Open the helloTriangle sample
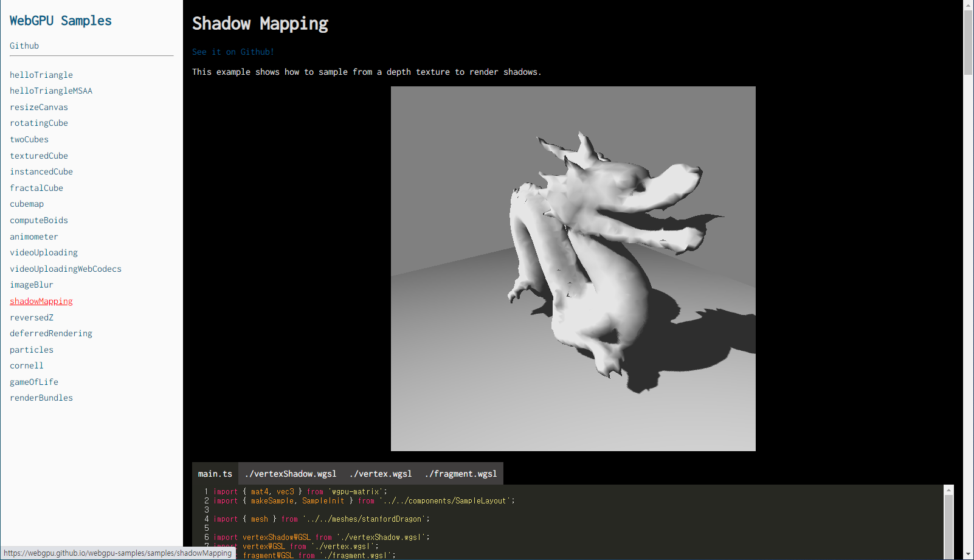The height and width of the screenshot is (560, 974). tap(41, 75)
